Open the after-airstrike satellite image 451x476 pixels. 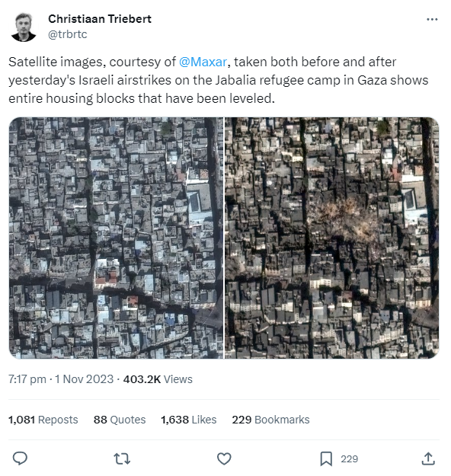pos(331,238)
